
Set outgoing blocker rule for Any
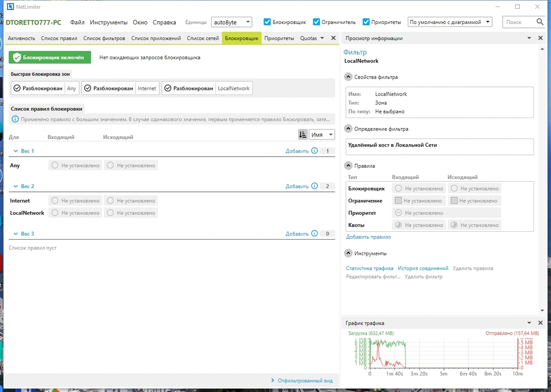coord(130,165)
